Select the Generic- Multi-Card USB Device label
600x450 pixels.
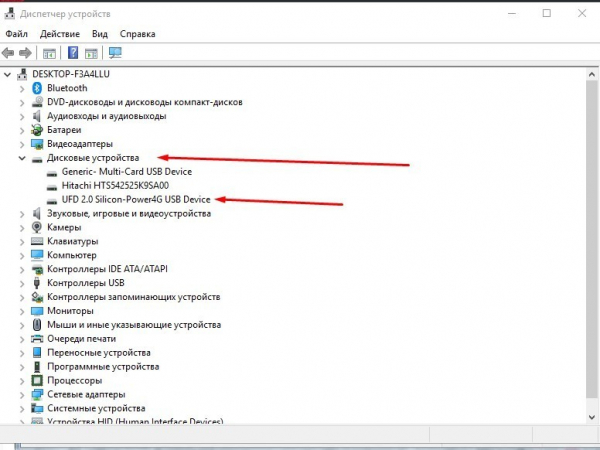[x=127, y=172]
